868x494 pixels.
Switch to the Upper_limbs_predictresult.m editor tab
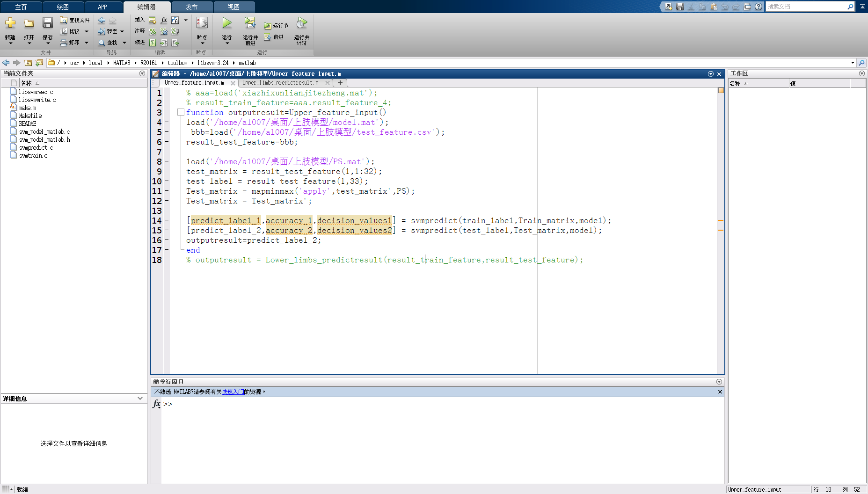click(x=280, y=83)
